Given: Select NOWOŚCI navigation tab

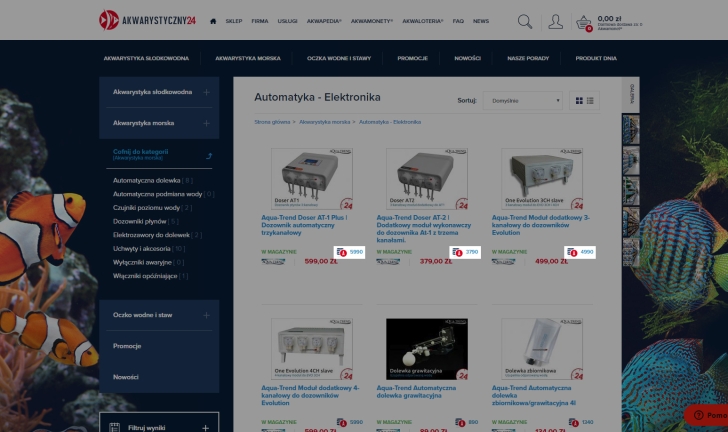Looking at the screenshot, I should (x=468, y=59).
